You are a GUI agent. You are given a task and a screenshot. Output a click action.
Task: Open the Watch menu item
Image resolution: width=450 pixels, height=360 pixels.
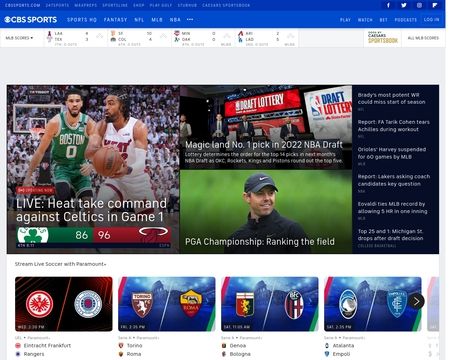point(365,20)
